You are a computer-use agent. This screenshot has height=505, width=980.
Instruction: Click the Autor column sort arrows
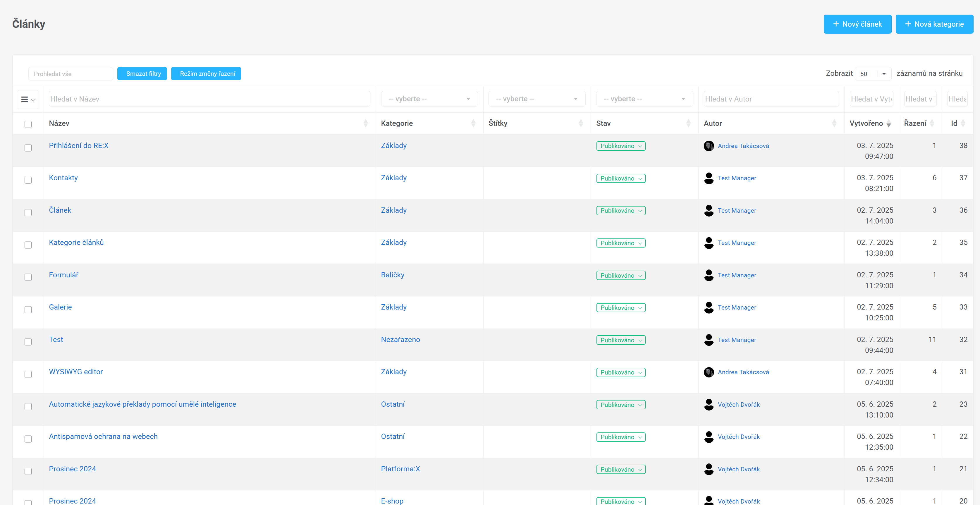tap(834, 123)
